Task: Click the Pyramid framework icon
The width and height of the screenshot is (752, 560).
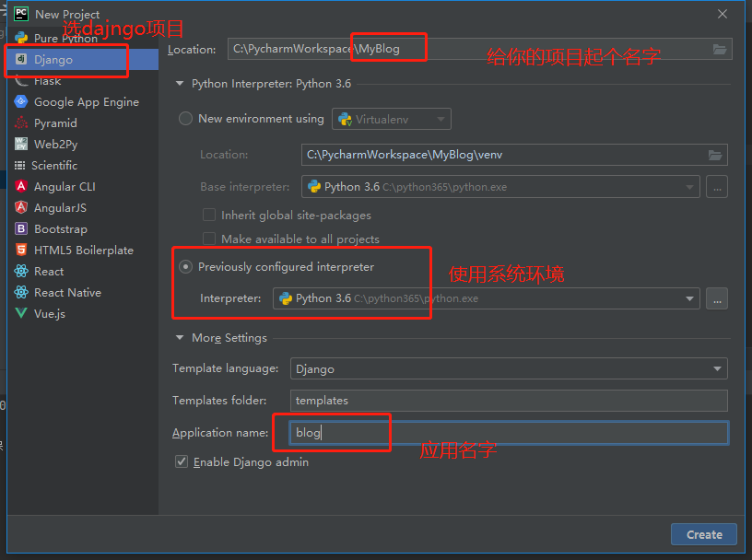Action: click(x=21, y=122)
